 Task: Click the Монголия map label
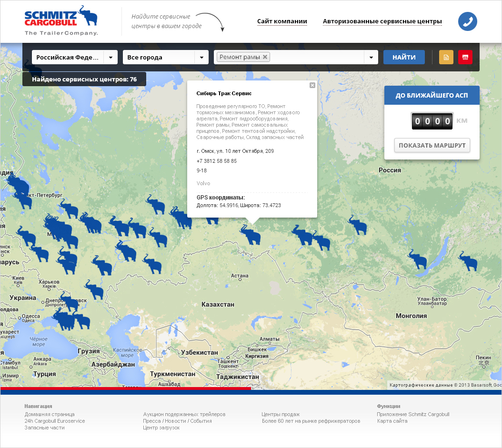click(x=412, y=316)
